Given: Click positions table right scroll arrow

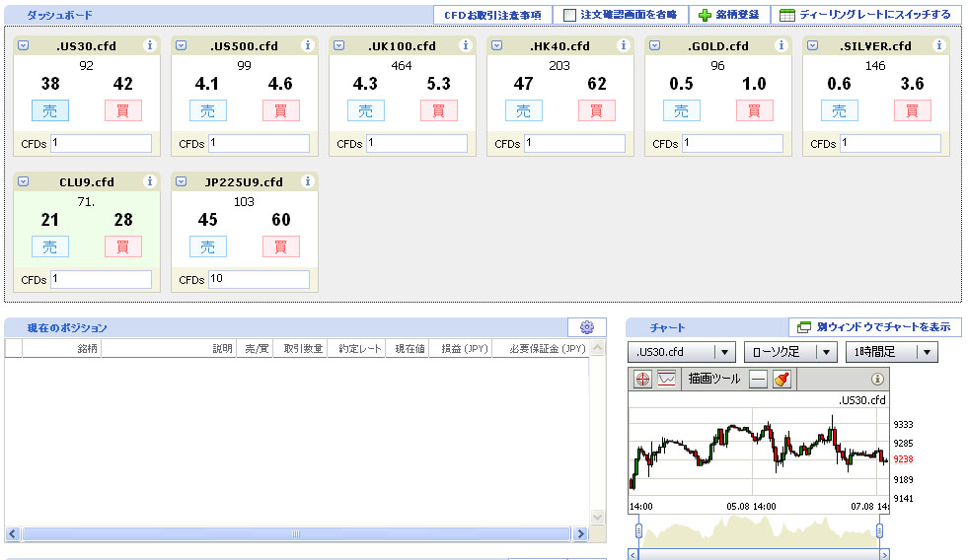Looking at the screenshot, I should [x=579, y=533].
